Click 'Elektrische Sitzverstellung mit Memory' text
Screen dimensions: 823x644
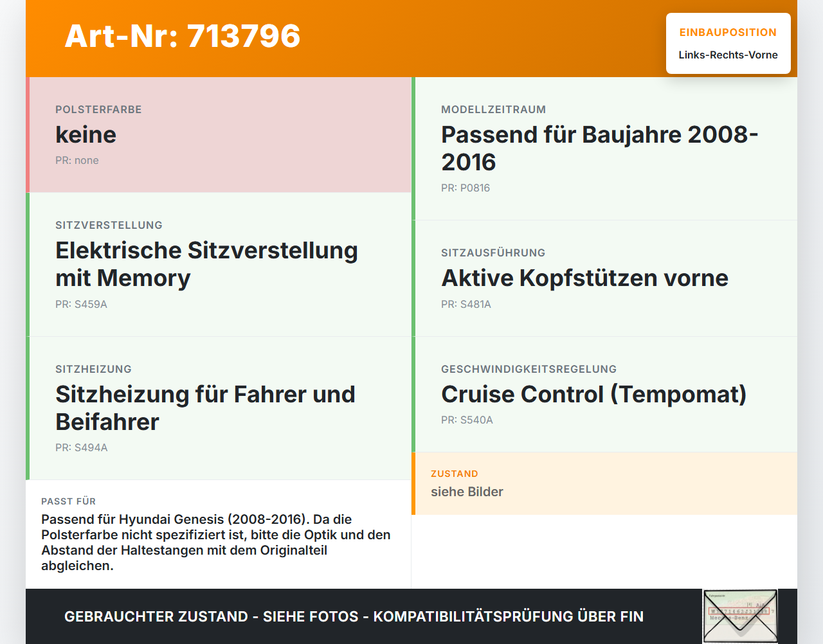coord(206,264)
